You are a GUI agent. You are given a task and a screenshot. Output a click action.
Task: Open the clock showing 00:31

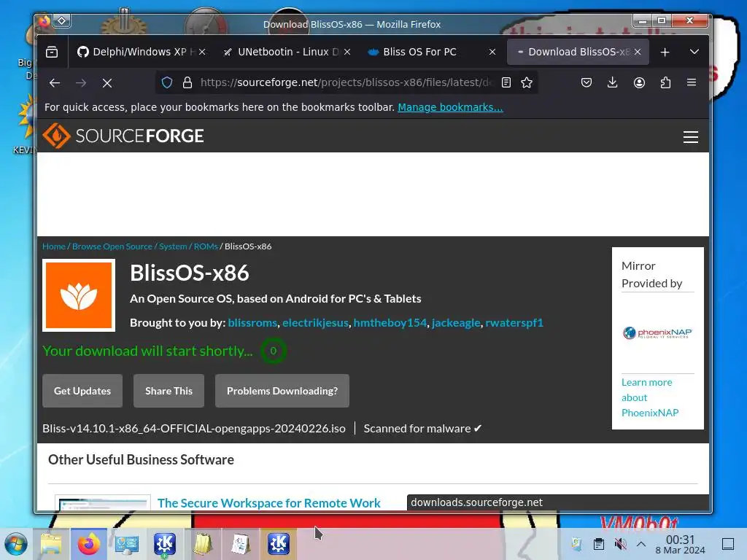tap(681, 544)
